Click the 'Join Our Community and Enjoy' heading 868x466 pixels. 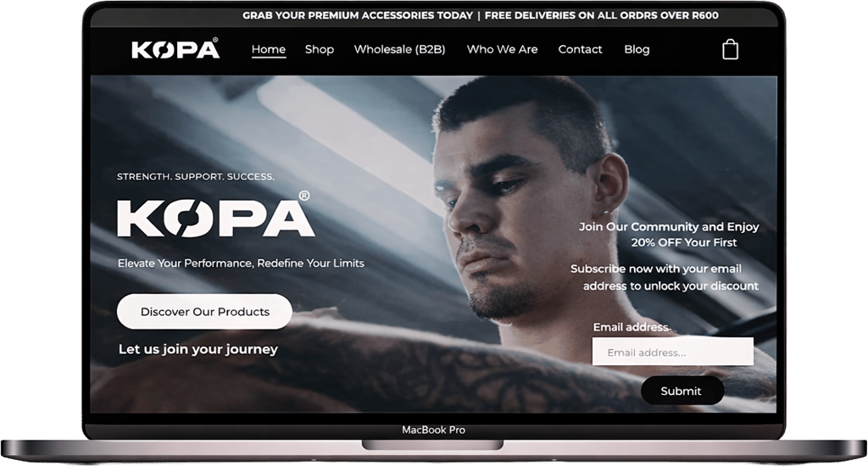tap(669, 226)
